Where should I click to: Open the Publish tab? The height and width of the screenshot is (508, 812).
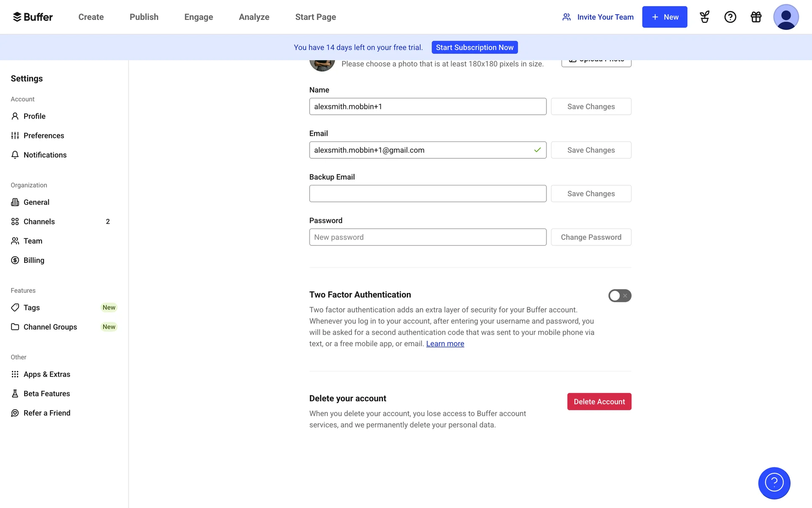144,17
